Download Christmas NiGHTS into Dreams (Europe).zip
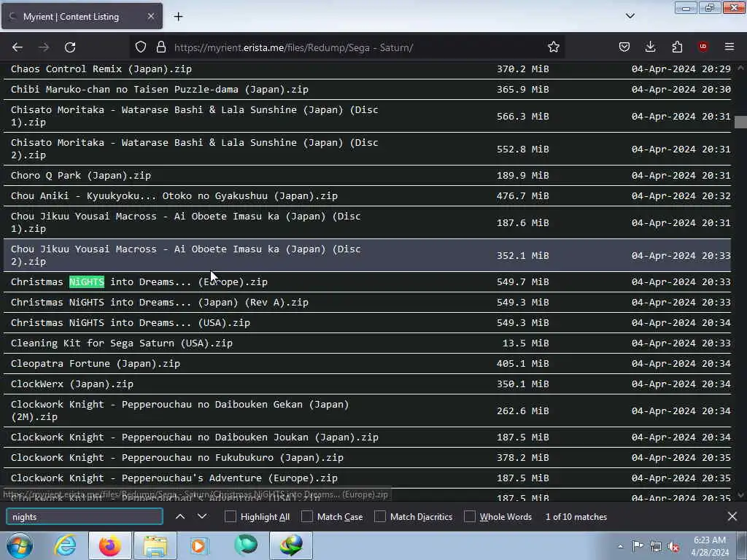 click(139, 282)
